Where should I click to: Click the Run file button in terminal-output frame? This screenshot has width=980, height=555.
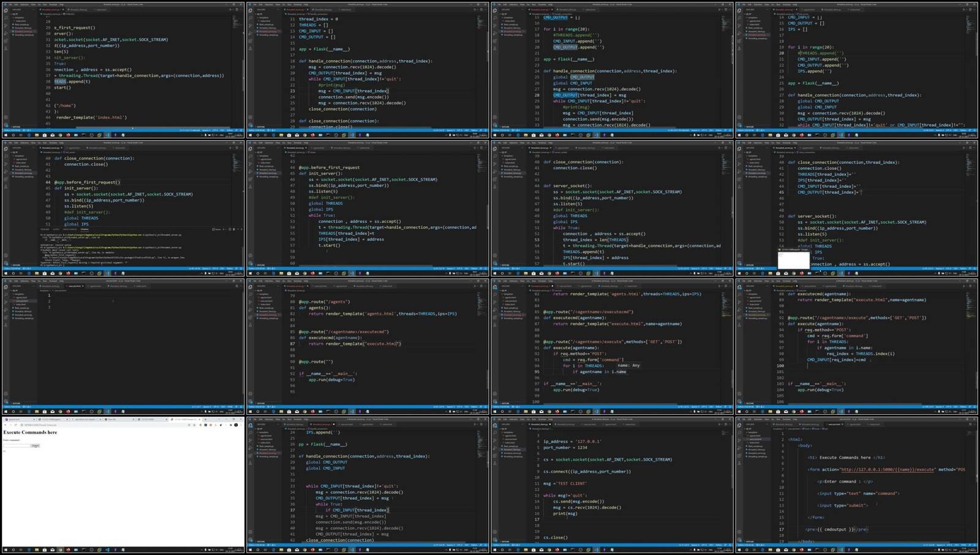click(232, 148)
